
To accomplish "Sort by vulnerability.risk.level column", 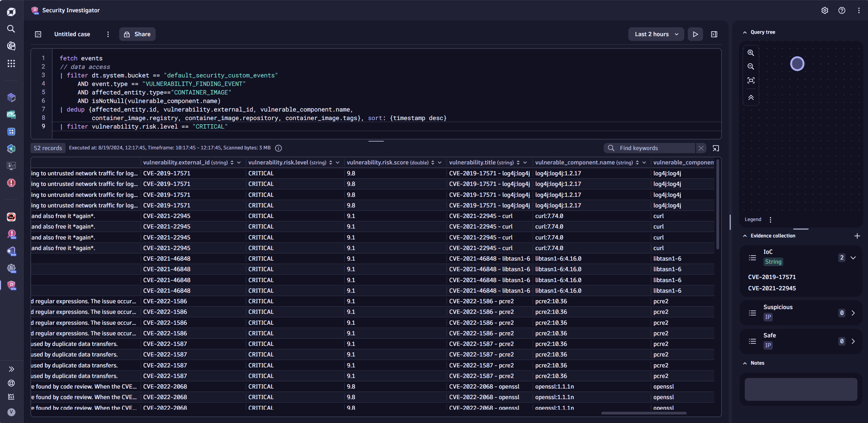I will click(331, 163).
